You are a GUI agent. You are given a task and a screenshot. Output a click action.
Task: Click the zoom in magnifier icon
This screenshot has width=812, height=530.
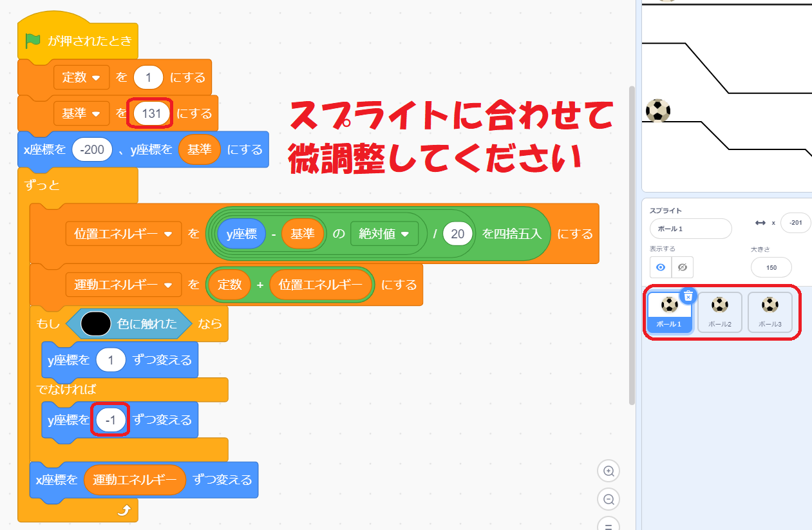(x=608, y=471)
